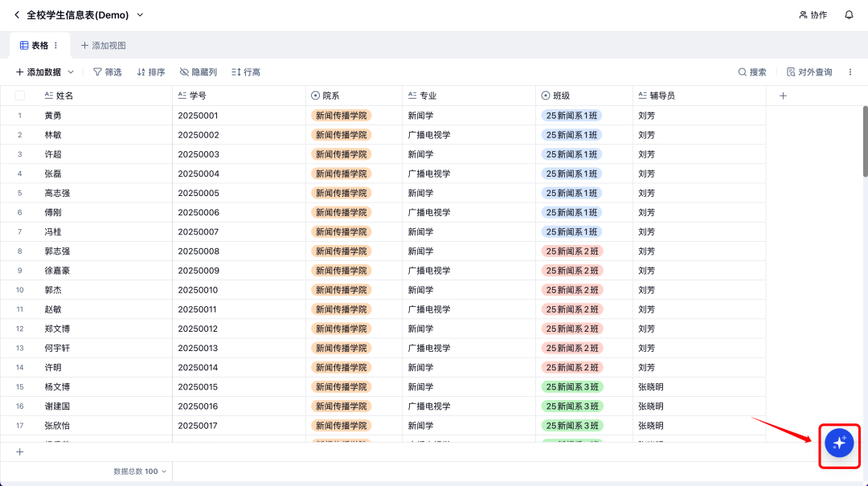Click student ID 20250005
The image size is (868, 486).
tap(199, 193)
